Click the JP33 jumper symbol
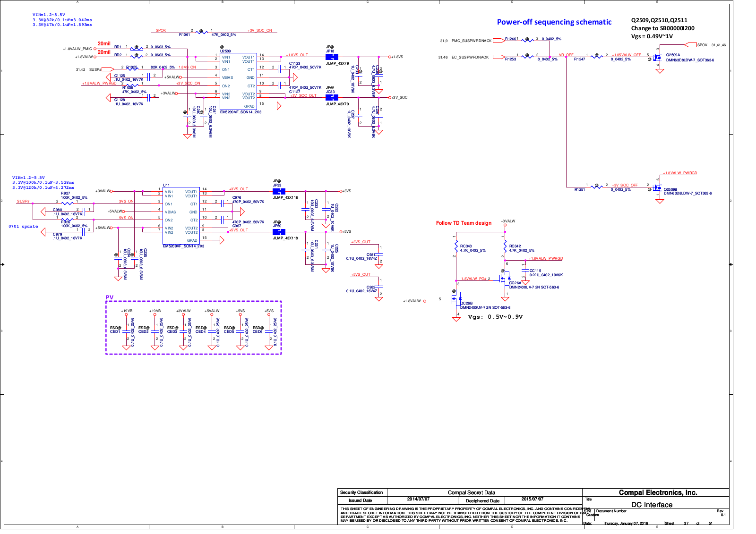Screen dimensions: 756x534 pos(279,191)
